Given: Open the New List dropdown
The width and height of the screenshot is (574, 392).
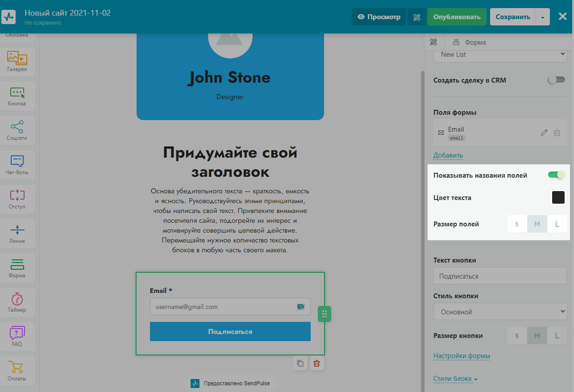Looking at the screenshot, I should 500,54.
